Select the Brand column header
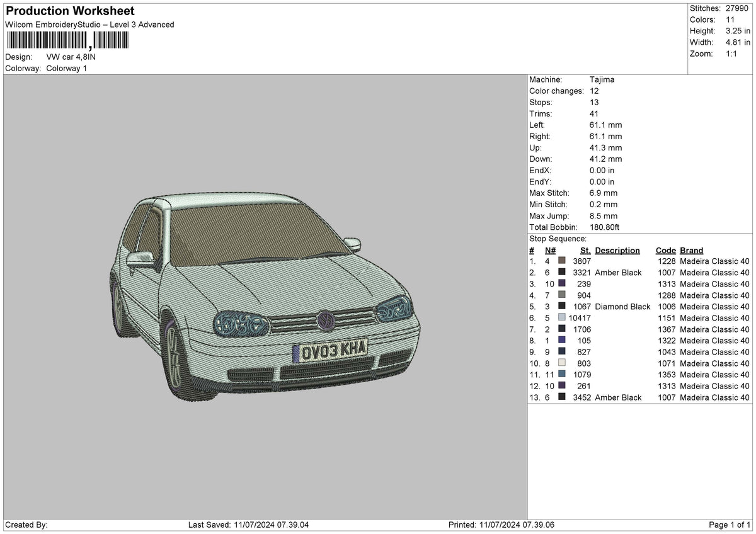The height and width of the screenshot is (534, 756). 691,250
